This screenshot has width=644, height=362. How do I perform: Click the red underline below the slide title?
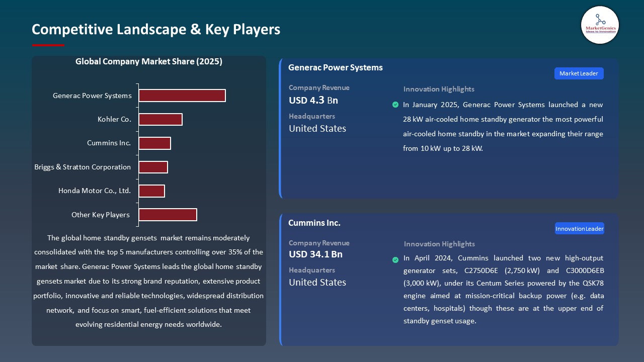tap(48, 44)
